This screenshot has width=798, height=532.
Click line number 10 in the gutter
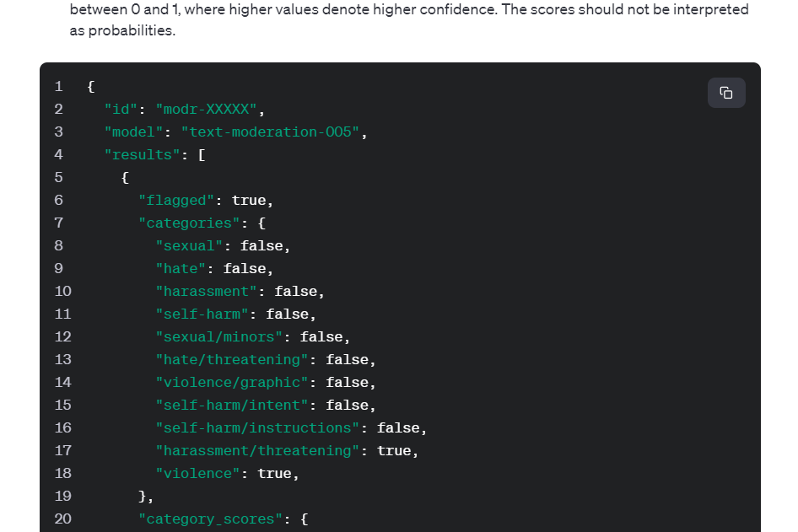coord(62,292)
